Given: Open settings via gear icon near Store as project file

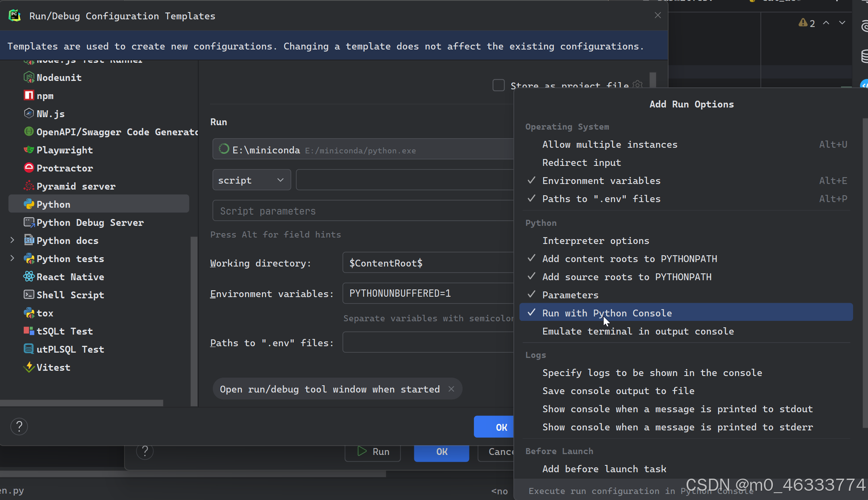Looking at the screenshot, I should [638, 85].
